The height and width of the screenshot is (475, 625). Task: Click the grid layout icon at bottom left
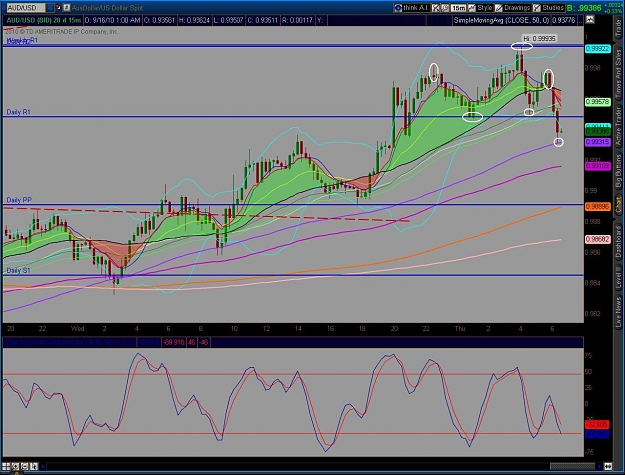coord(6,466)
